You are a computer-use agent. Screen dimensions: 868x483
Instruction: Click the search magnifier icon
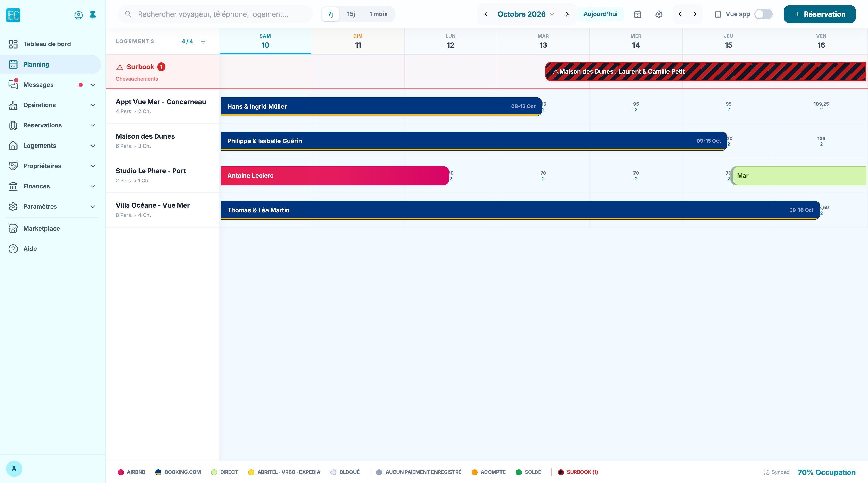pyautogui.click(x=128, y=14)
